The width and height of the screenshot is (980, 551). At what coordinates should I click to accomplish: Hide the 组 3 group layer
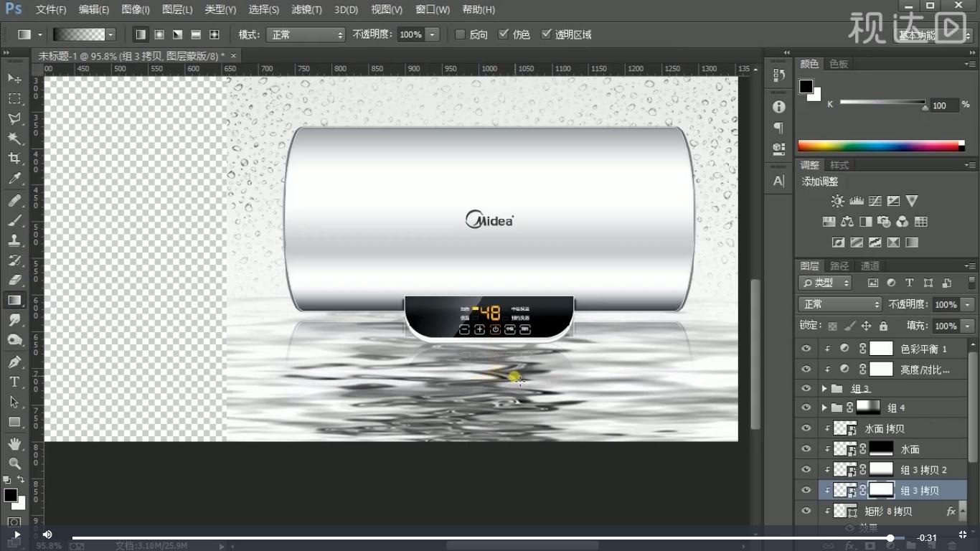(806, 388)
